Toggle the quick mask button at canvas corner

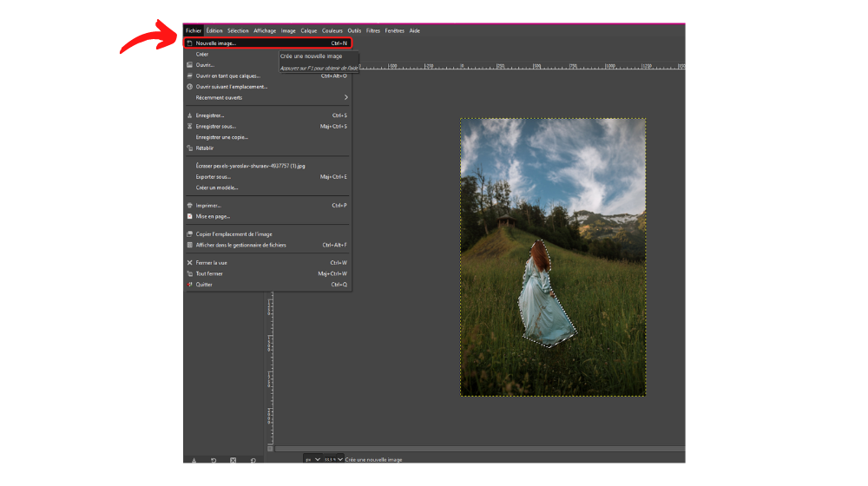coord(270,449)
